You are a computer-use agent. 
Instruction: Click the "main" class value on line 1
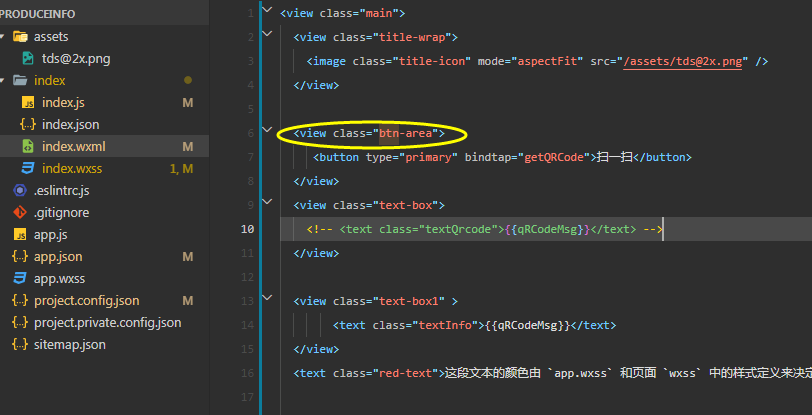tap(379, 13)
